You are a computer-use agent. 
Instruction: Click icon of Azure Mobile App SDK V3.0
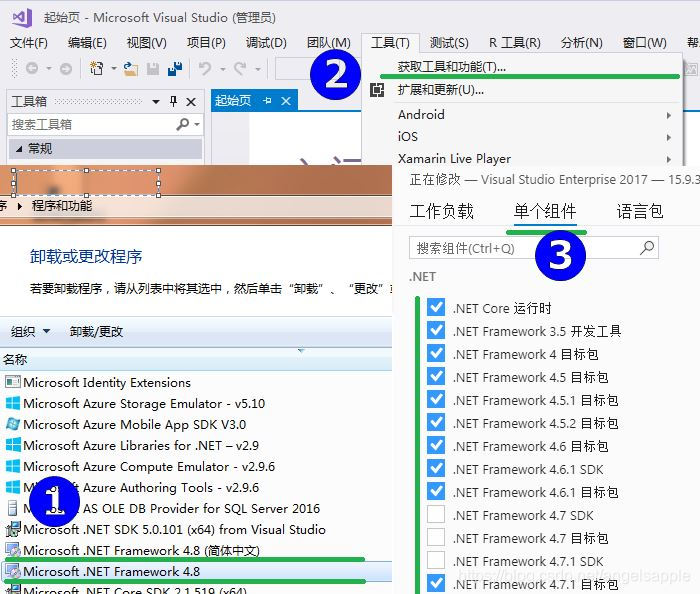[12, 424]
